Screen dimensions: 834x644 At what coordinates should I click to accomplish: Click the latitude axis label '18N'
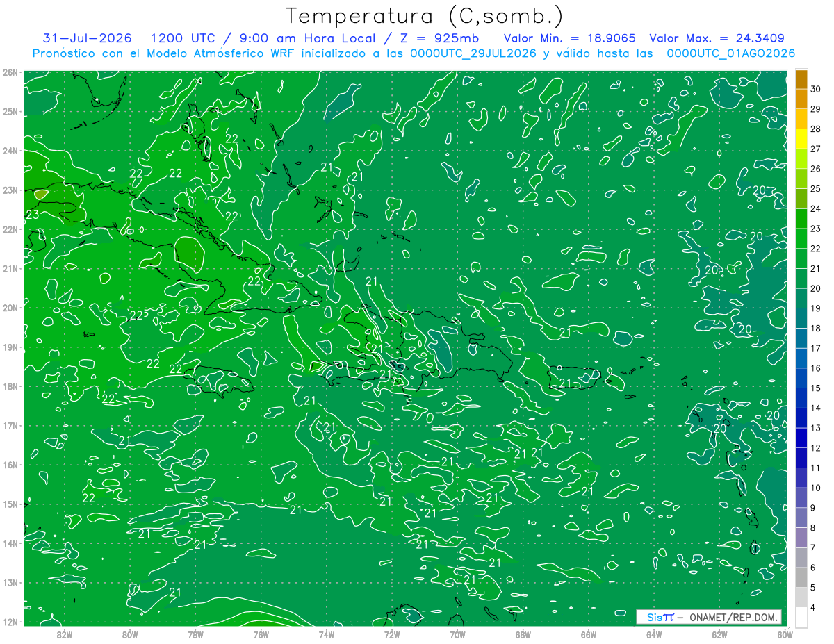tap(10, 386)
